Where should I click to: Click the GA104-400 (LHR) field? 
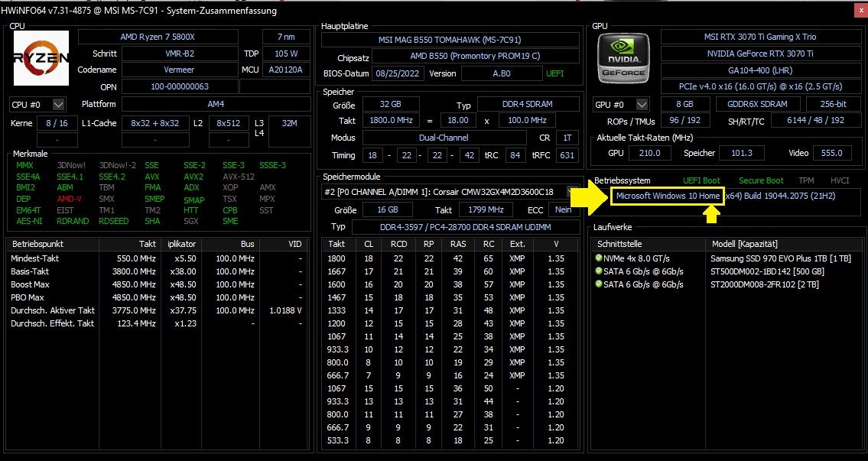click(760, 70)
